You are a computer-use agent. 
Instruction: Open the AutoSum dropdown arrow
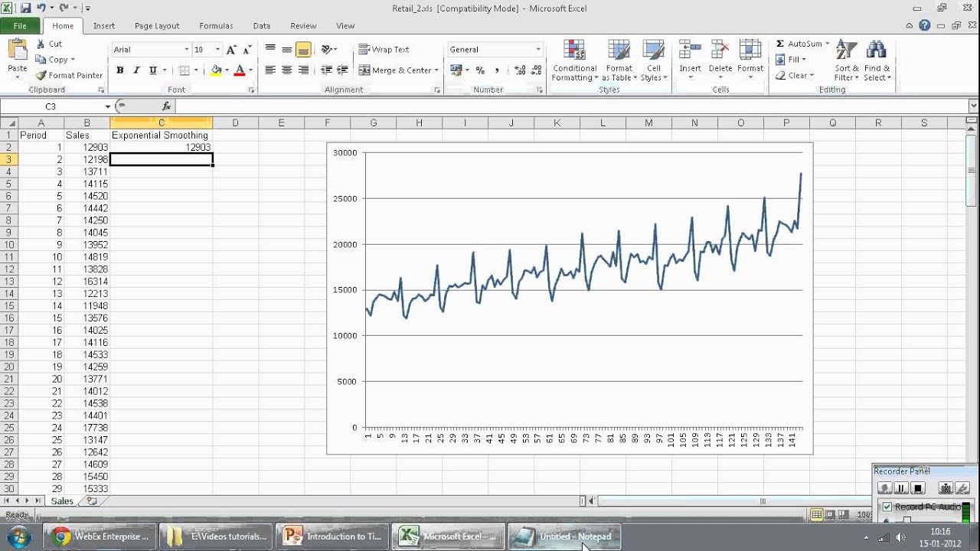[x=827, y=44]
